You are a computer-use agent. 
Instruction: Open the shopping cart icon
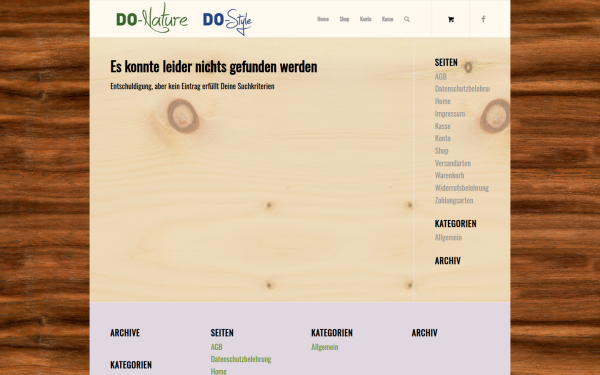point(451,19)
